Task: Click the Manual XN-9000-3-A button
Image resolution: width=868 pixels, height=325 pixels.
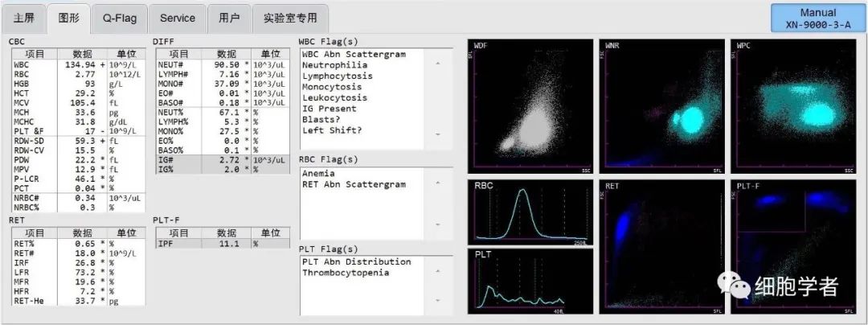Action: (x=818, y=19)
